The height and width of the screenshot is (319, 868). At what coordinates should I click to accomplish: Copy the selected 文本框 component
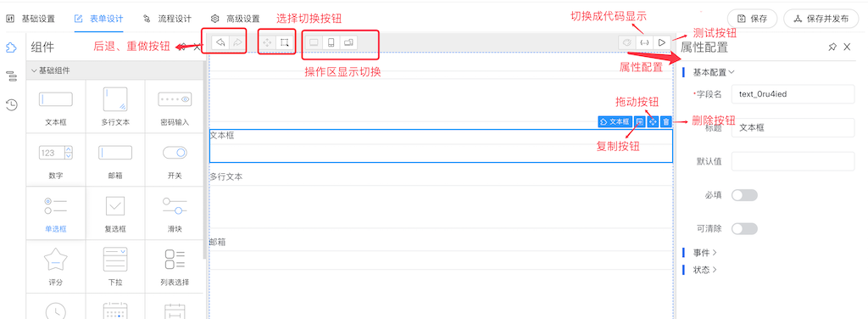pos(639,121)
